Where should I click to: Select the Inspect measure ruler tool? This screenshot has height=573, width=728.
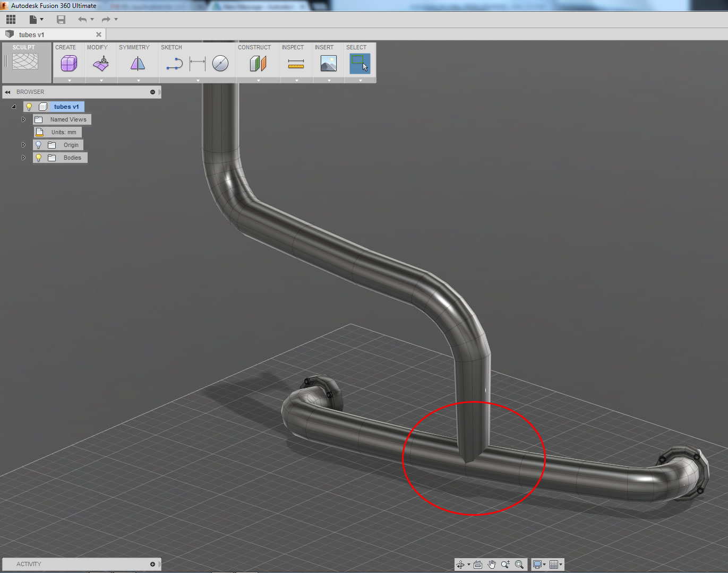296,64
